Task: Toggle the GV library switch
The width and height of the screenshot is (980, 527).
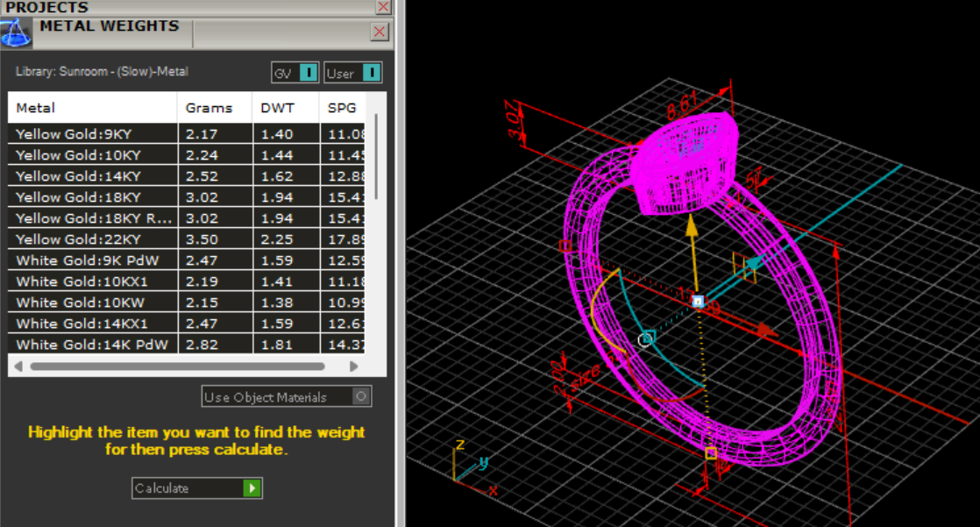Action: pyautogui.click(x=309, y=73)
